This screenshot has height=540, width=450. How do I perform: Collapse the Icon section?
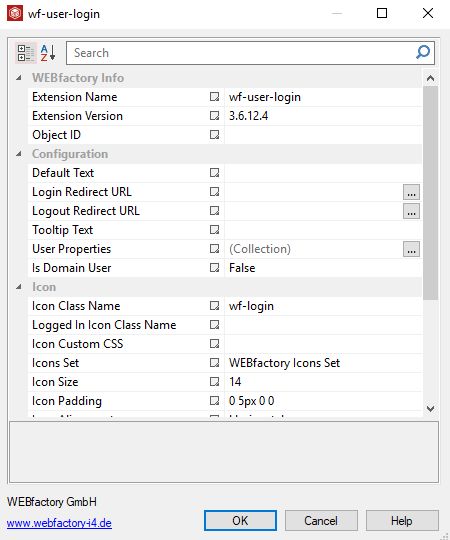[x=19, y=287]
